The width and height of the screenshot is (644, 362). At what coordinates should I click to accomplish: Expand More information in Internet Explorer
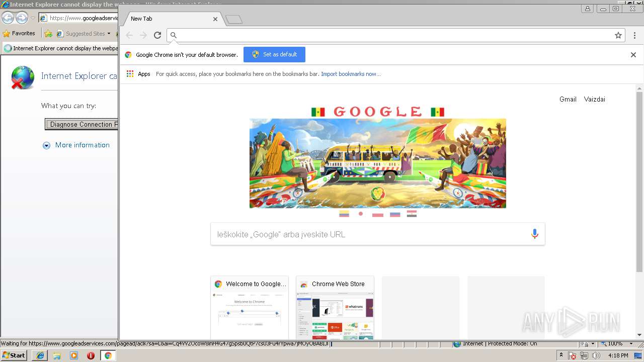tap(76, 145)
